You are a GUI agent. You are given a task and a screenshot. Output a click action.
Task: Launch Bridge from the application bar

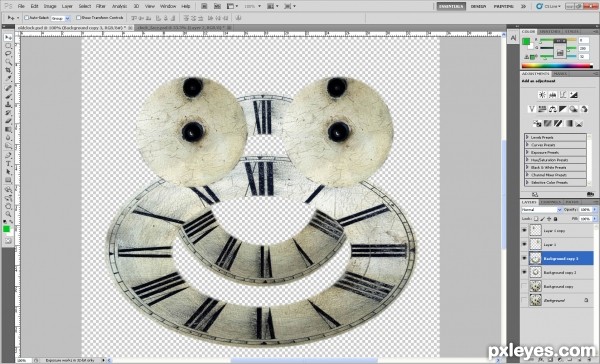click(x=204, y=6)
